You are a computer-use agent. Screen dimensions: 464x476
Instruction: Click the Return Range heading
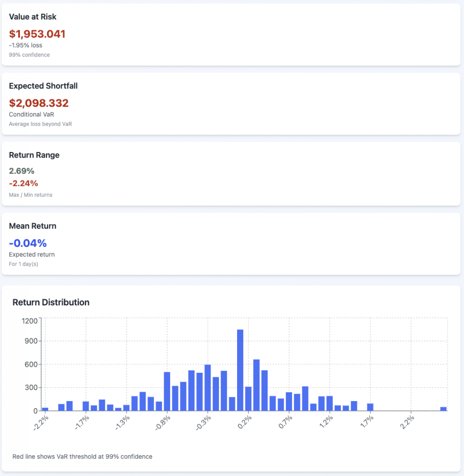coord(34,155)
